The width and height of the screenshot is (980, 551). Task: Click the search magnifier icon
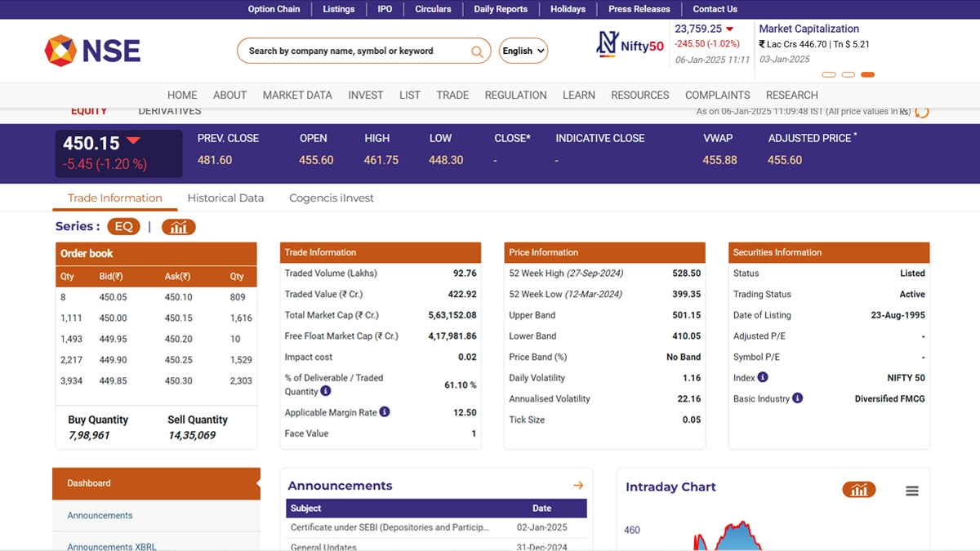point(477,51)
